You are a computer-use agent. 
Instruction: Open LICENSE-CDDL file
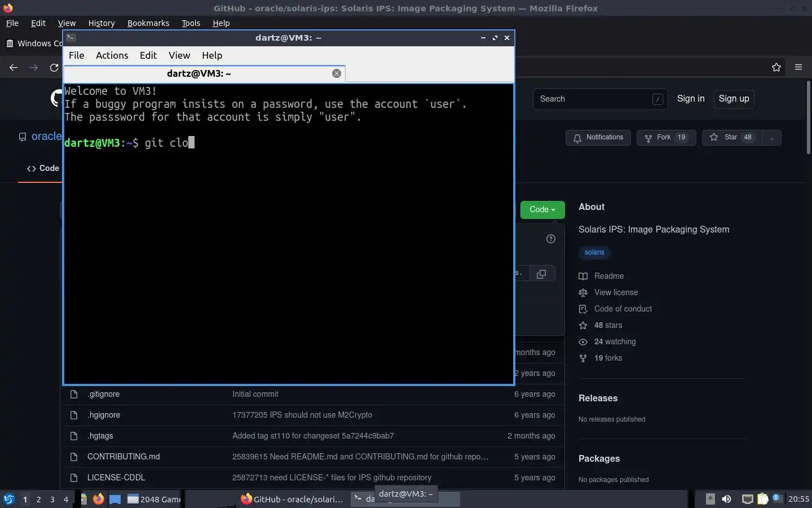[x=116, y=478]
